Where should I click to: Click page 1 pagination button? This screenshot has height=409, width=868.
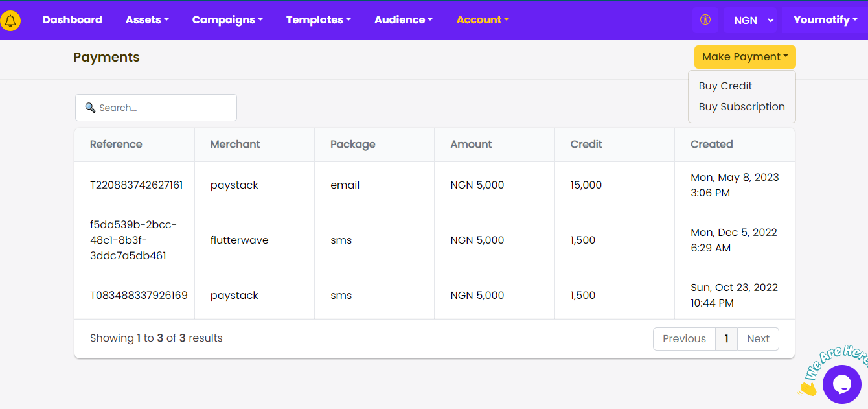tap(726, 339)
